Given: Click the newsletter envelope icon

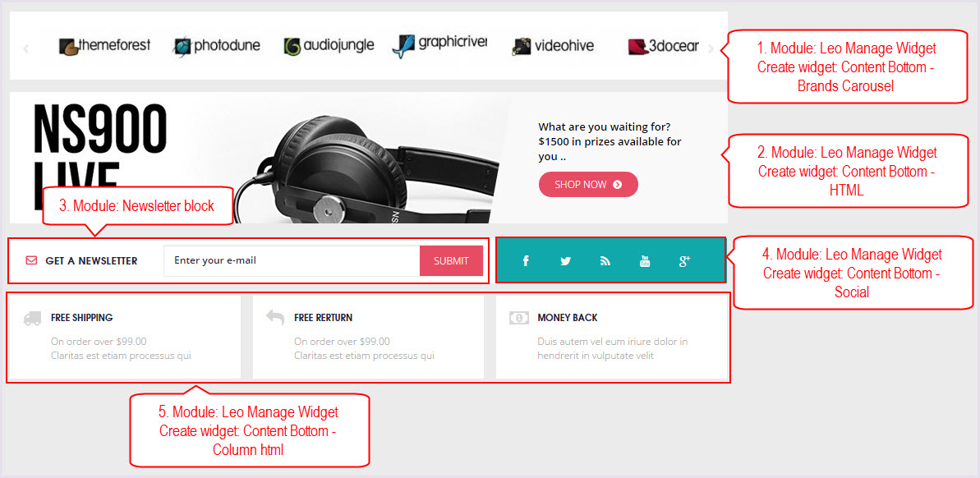Looking at the screenshot, I should click(x=31, y=260).
